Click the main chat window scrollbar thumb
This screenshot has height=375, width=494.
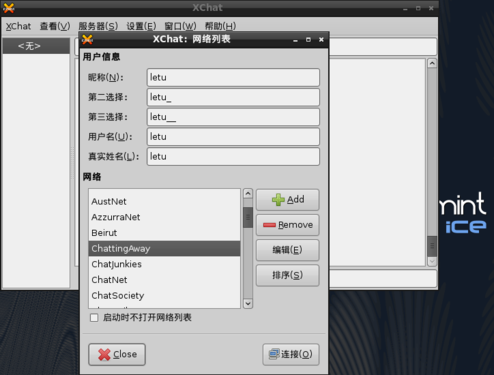[432, 246]
